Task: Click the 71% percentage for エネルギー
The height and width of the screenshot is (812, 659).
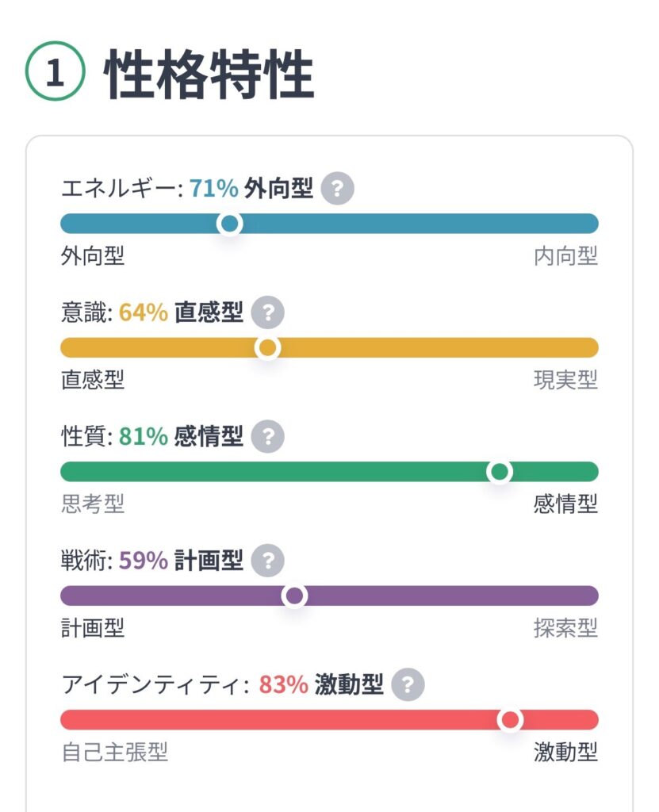Action: (x=213, y=189)
